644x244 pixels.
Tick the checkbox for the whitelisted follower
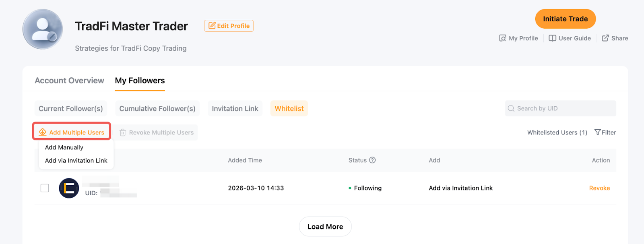(45, 188)
